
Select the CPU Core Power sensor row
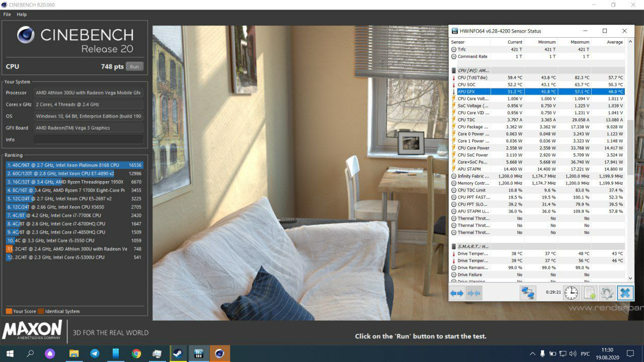537,148
